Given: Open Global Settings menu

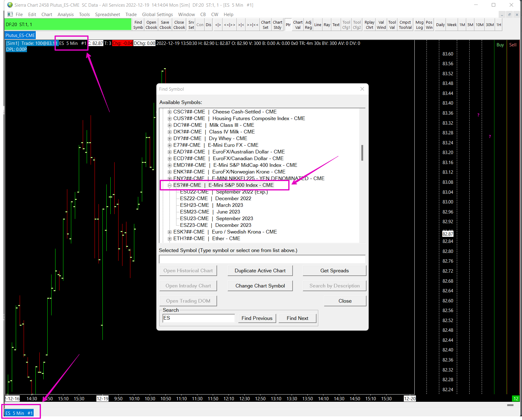Looking at the screenshot, I should pos(157,15).
